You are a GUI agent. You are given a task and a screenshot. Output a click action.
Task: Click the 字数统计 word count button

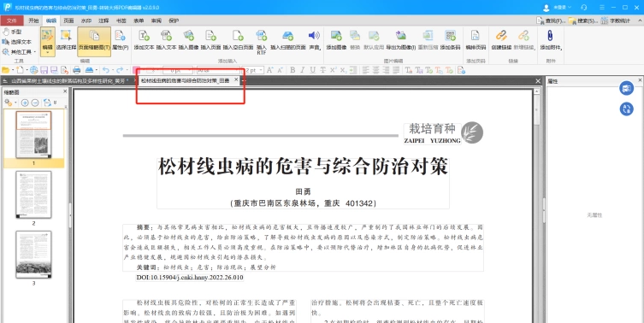615,21
